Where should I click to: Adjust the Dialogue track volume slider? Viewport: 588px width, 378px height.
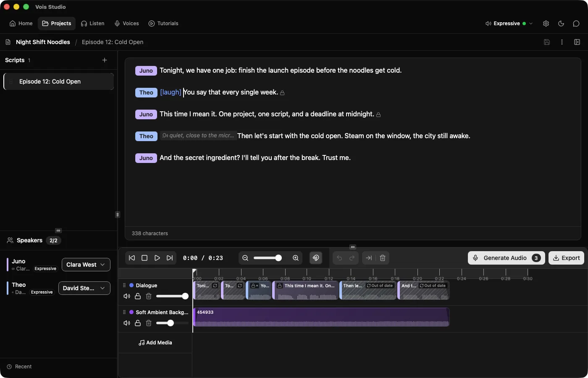coord(172,296)
